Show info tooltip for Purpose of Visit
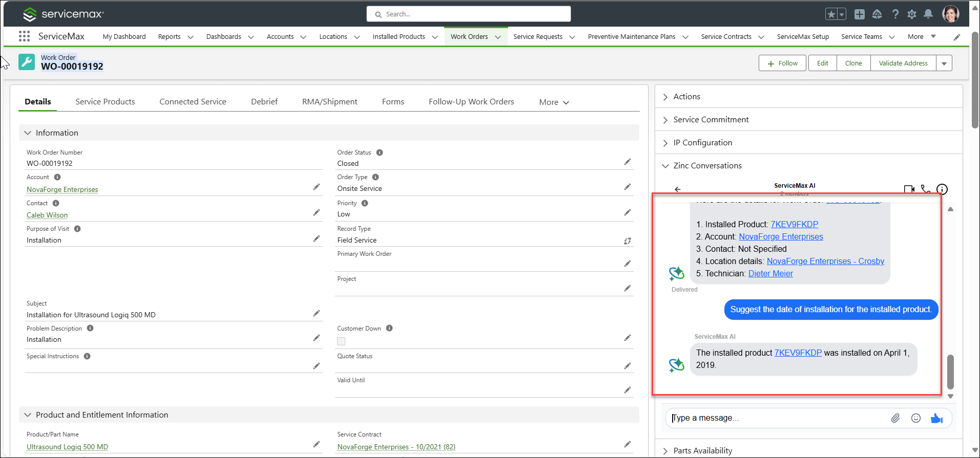The height and width of the screenshot is (458, 980). [77, 229]
